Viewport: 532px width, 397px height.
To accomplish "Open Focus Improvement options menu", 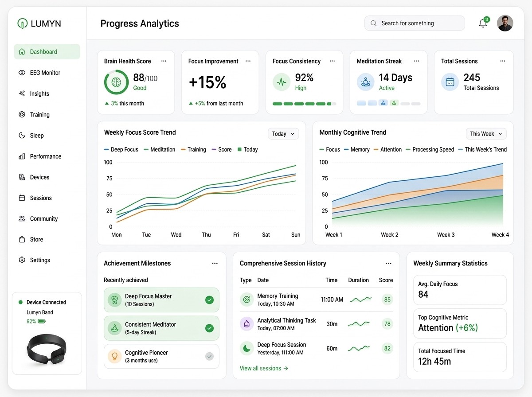I will [248, 61].
